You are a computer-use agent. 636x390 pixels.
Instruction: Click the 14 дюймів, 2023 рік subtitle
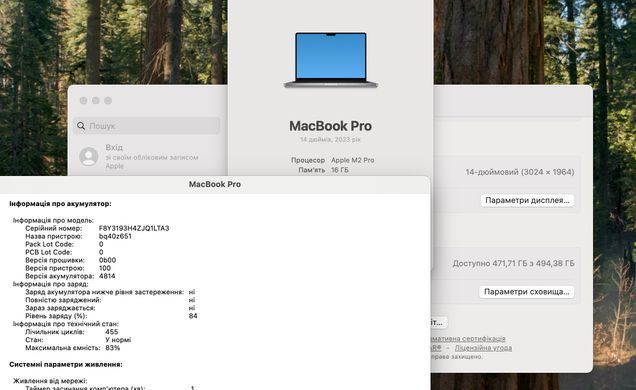pos(330,139)
